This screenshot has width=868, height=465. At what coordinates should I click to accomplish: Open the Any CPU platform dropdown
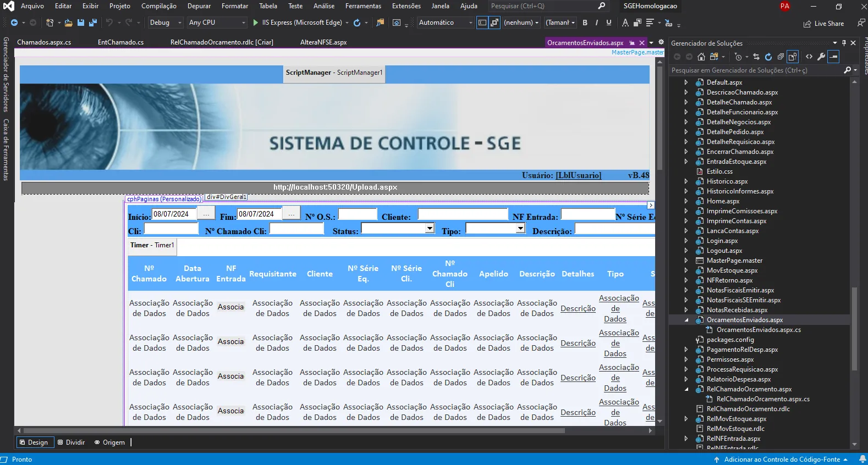[x=217, y=23]
